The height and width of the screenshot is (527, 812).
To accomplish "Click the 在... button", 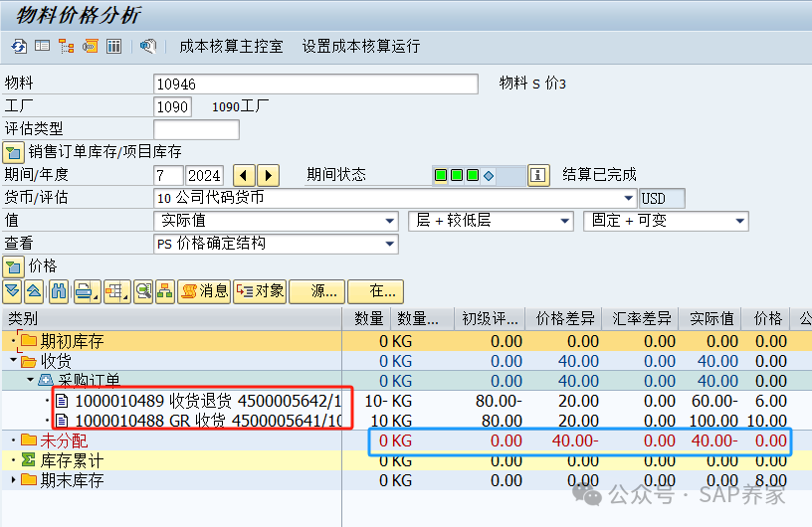I will (x=375, y=291).
